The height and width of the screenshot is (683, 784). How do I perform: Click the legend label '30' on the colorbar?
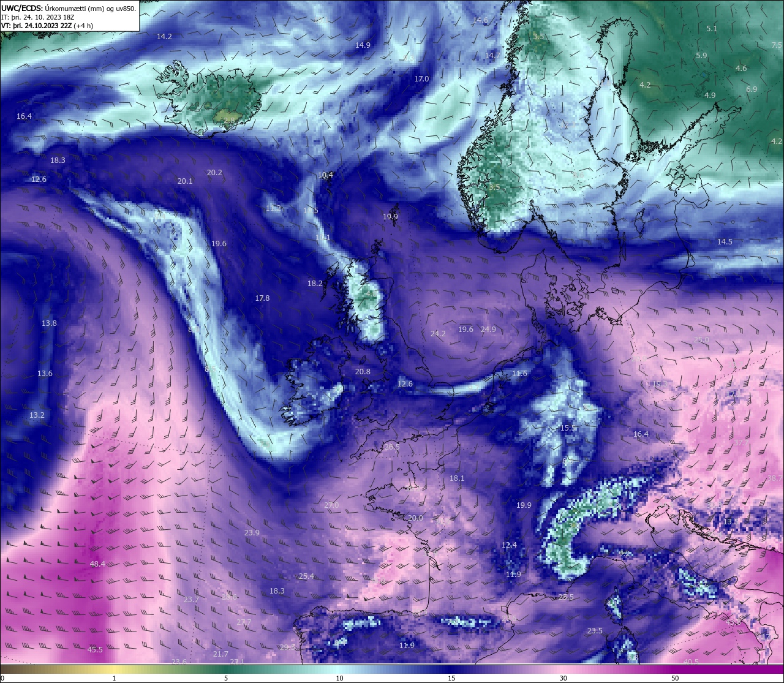click(x=563, y=678)
